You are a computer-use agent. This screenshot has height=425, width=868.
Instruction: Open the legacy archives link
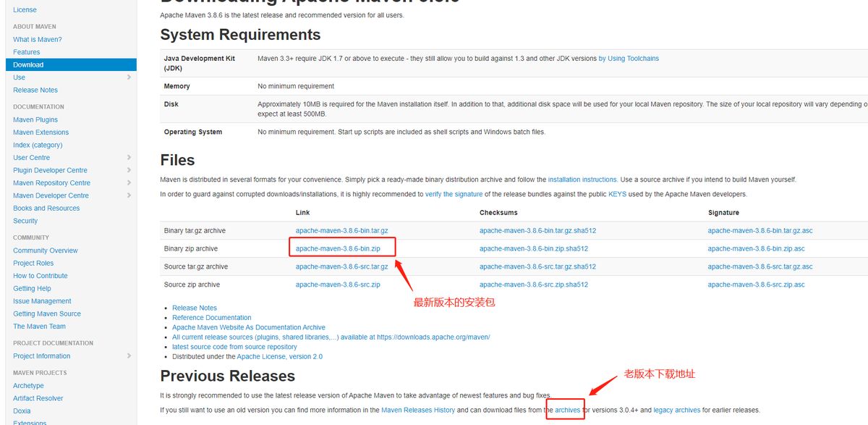point(677,411)
